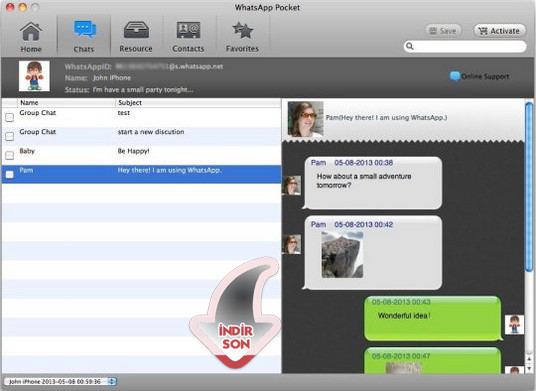Click Pam's large profile photo in chat header

click(x=305, y=119)
